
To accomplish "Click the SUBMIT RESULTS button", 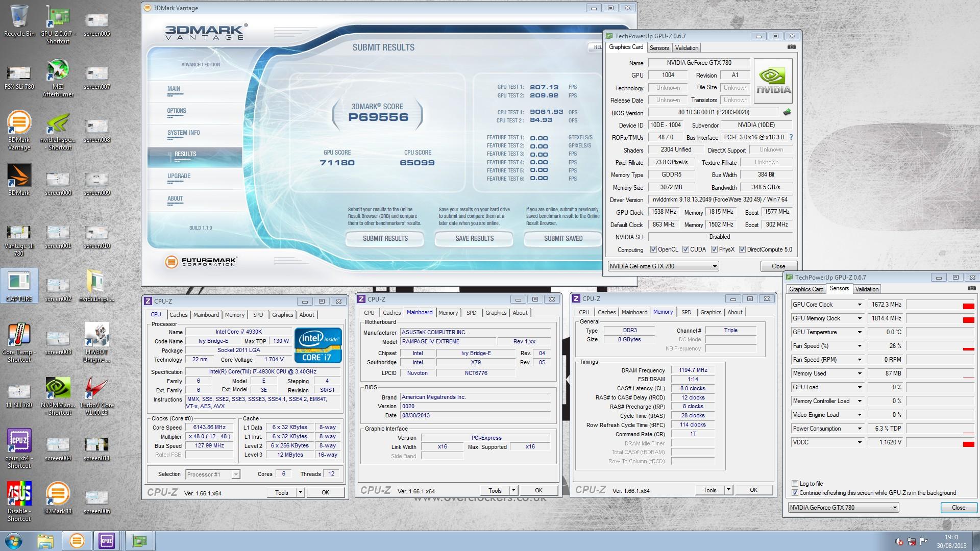I will click(x=385, y=238).
